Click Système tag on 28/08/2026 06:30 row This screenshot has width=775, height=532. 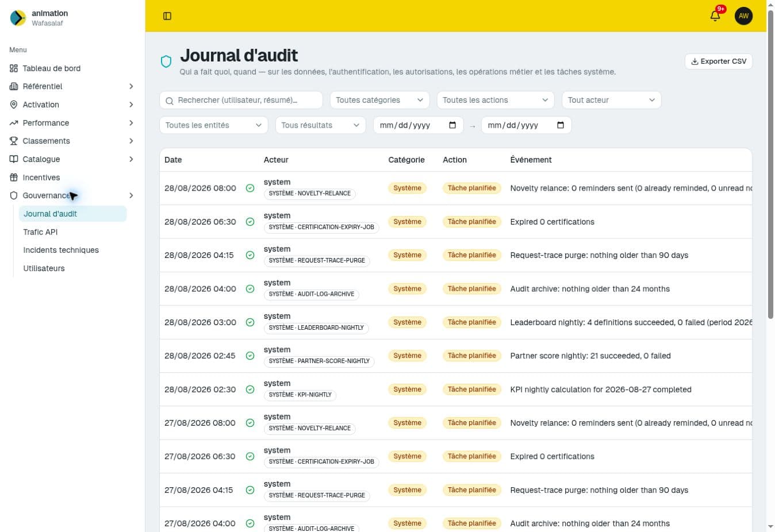click(x=407, y=222)
